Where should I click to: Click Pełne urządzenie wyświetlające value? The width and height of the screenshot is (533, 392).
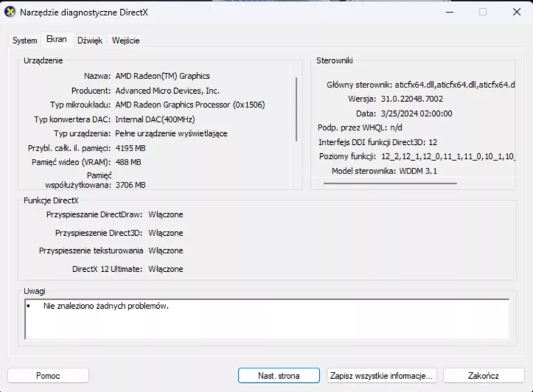[x=171, y=133]
